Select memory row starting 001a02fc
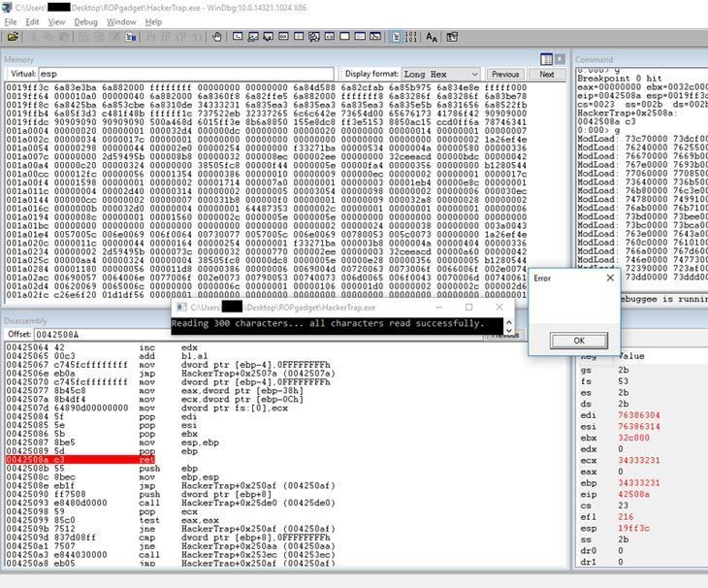This screenshot has width=708, height=588. coord(267,294)
